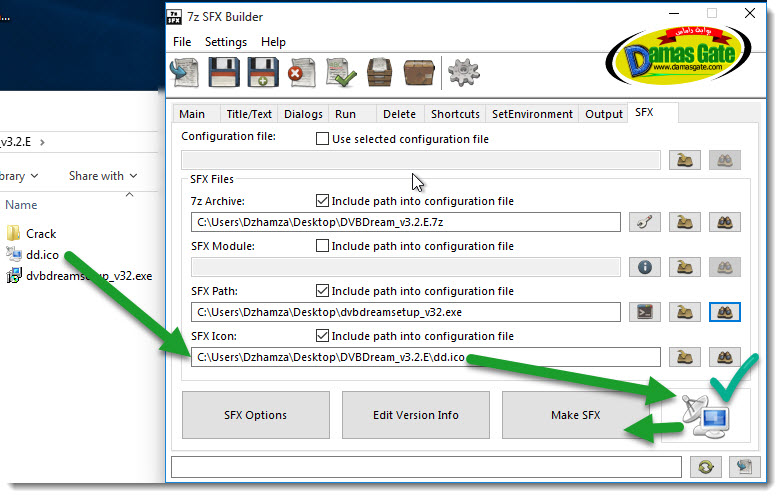This screenshot has height=498, width=782.
Task: Click the green refresh icon next to the bottom field
Action: pos(706,467)
